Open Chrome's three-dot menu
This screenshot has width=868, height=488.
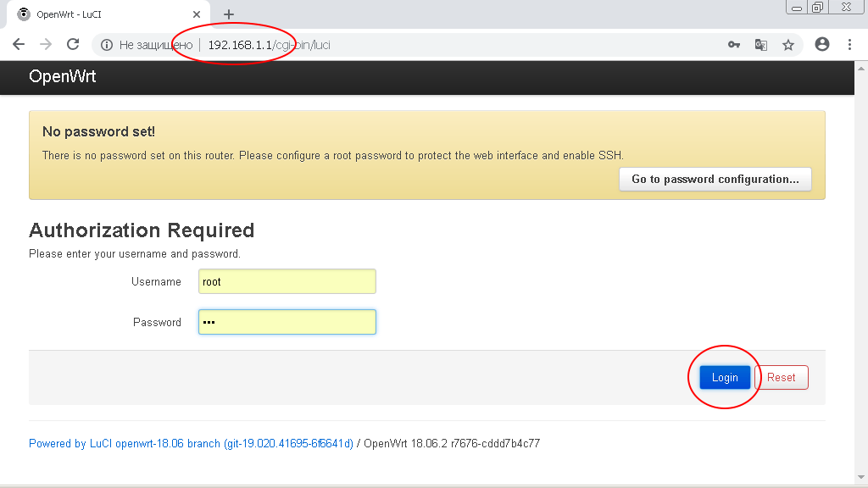click(849, 45)
